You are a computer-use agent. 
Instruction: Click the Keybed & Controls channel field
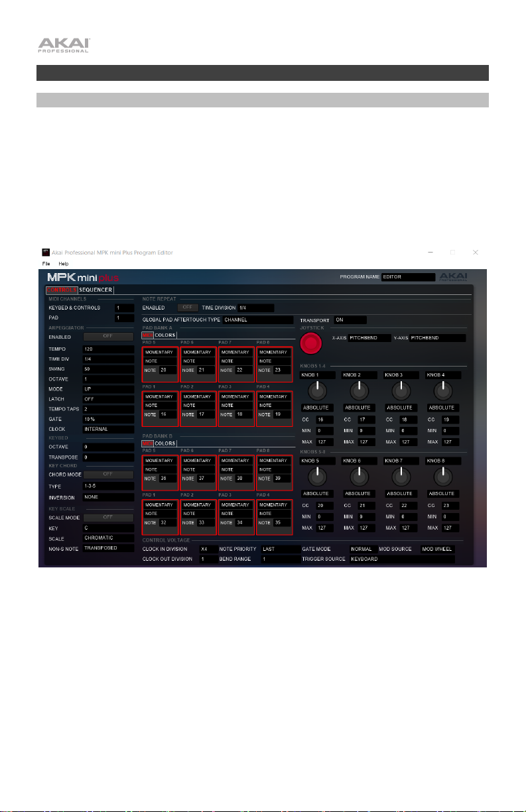[124, 308]
